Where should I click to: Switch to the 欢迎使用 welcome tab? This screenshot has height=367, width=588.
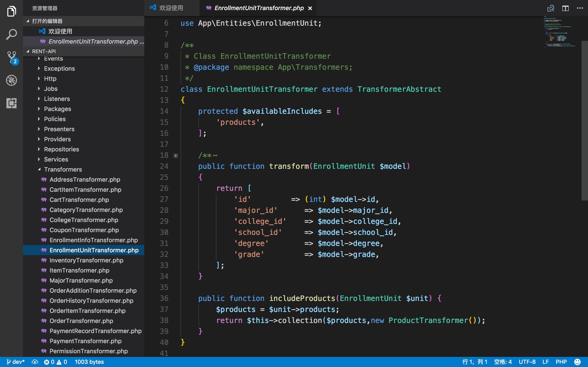(171, 8)
